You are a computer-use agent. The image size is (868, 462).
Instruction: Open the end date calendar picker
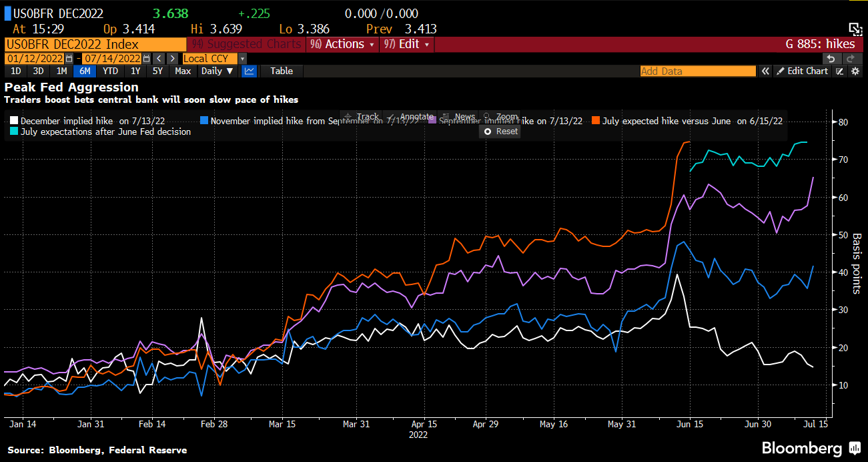point(145,59)
